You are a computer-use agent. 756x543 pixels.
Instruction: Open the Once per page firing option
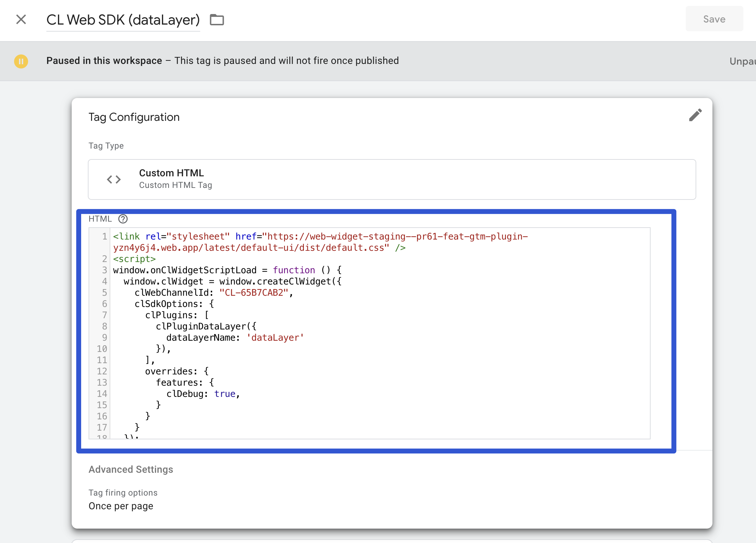point(121,506)
